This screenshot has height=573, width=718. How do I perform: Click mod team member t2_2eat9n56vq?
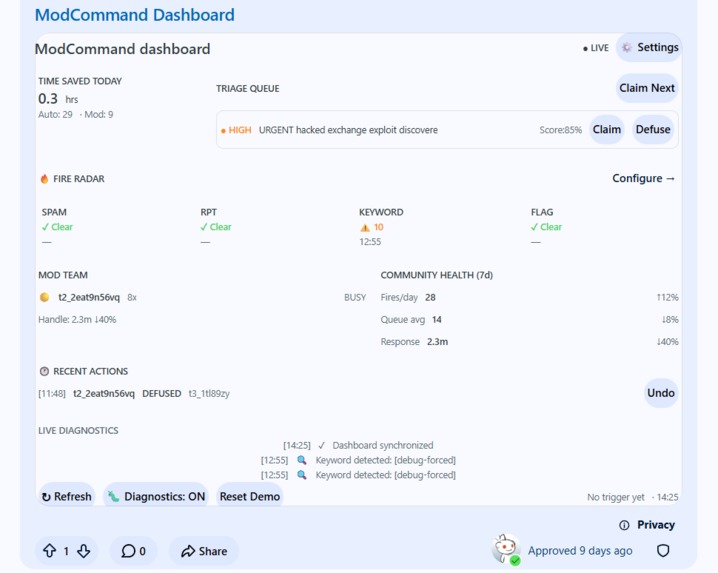(89, 297)
